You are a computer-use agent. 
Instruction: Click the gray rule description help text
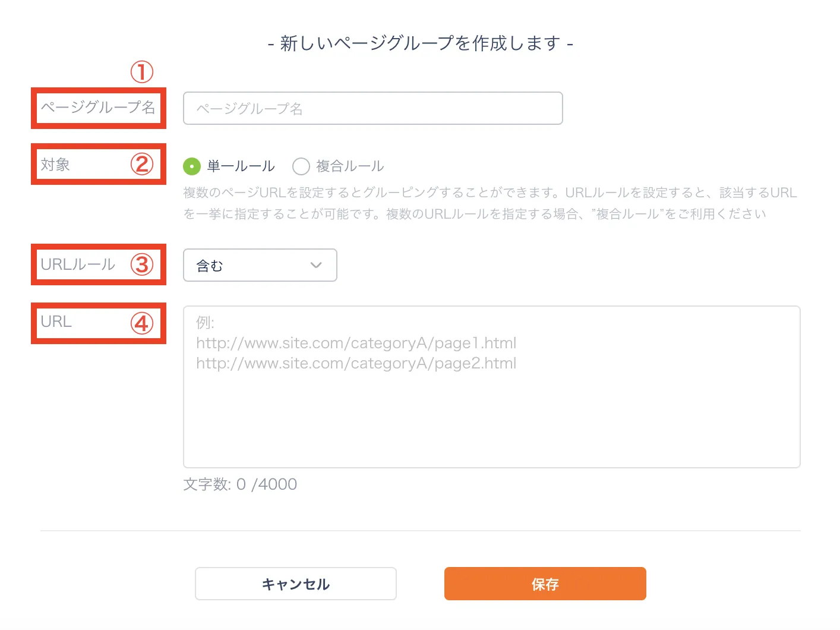click(490, 203)
